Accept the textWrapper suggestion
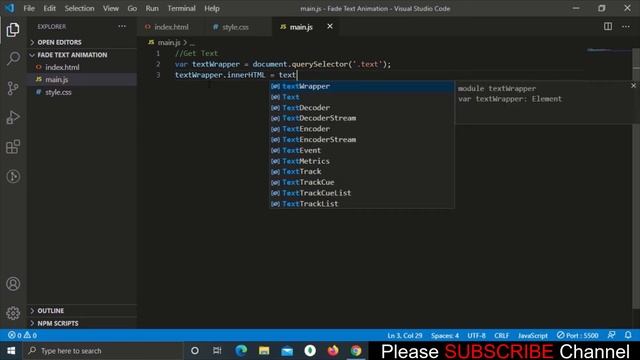This screenshot has height=360, width=640. [361, 86]
